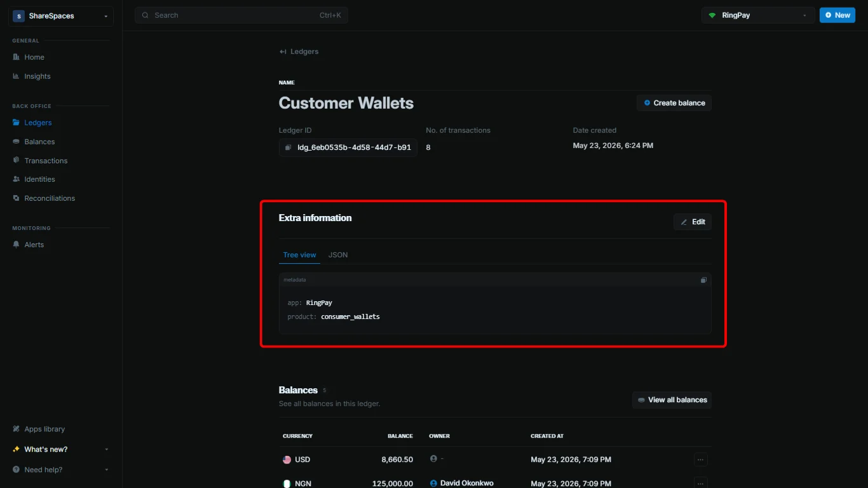The width and height of the screenshot is (868, 488).
Task: Click the Transactions icon in sidebar
Action: [17, 160]
